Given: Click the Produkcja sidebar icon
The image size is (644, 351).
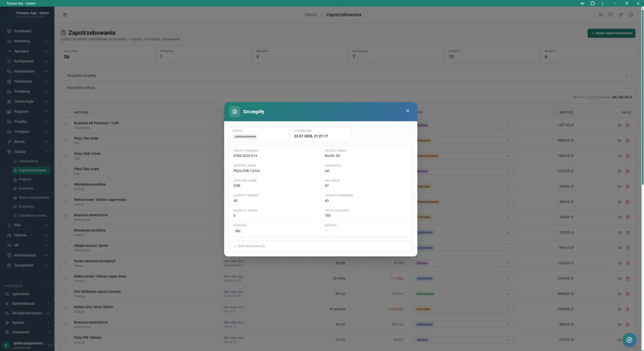Looking at the screenshot, I should 9,91.
